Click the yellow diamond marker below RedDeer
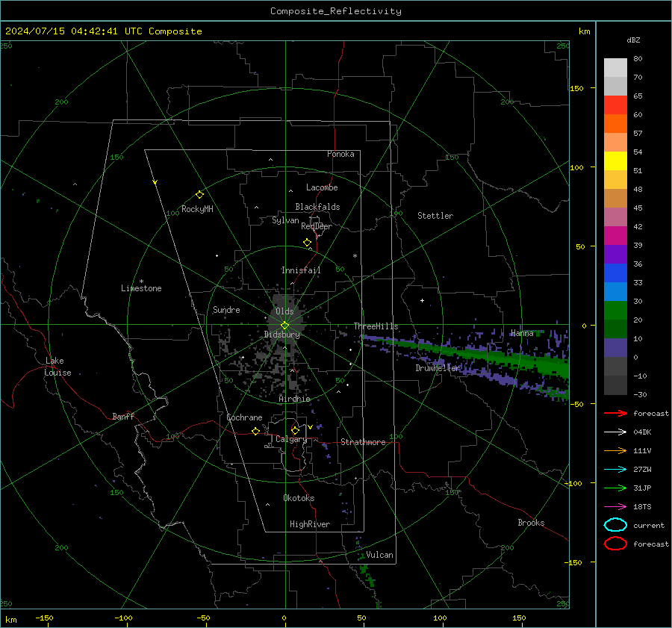This screenshot has height=628, width=672. pos(308,243)
